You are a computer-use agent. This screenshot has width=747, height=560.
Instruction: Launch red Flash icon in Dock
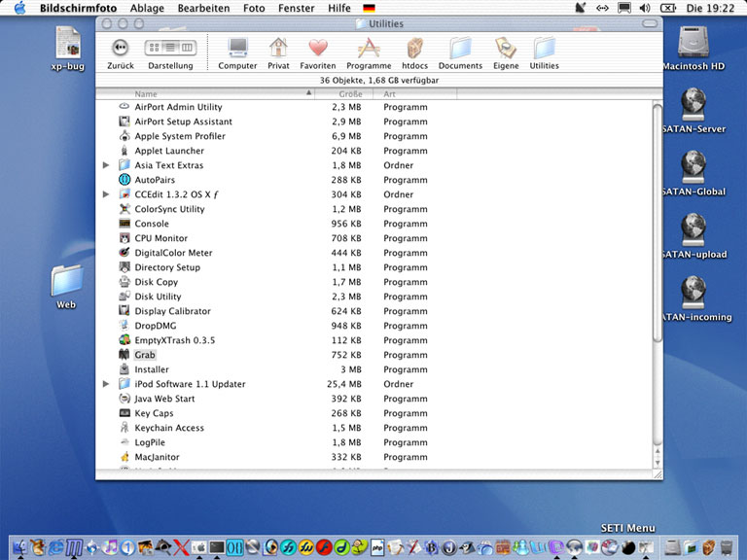pos(324,547)
